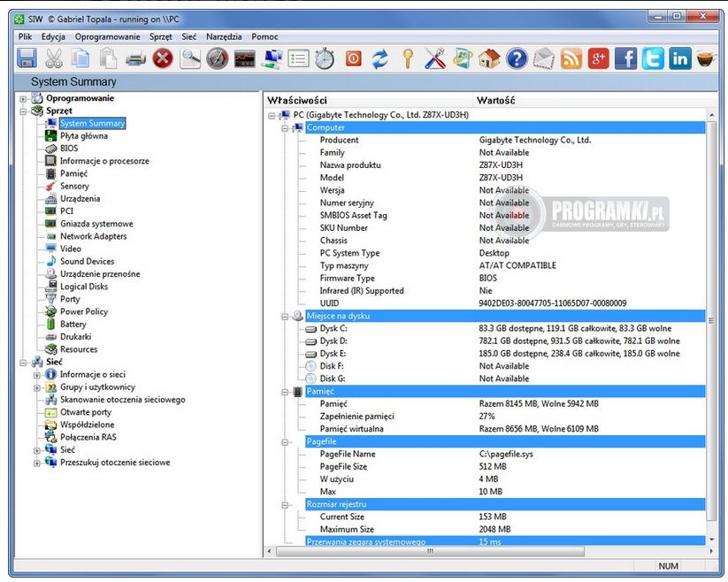
Task: Open the Pomoc menu
Action: pos(264,36)
